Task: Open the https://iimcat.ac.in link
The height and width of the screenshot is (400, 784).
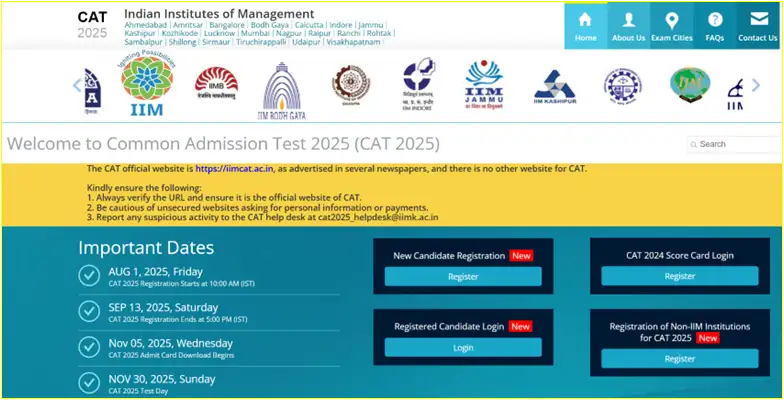Action: [234, 169]
